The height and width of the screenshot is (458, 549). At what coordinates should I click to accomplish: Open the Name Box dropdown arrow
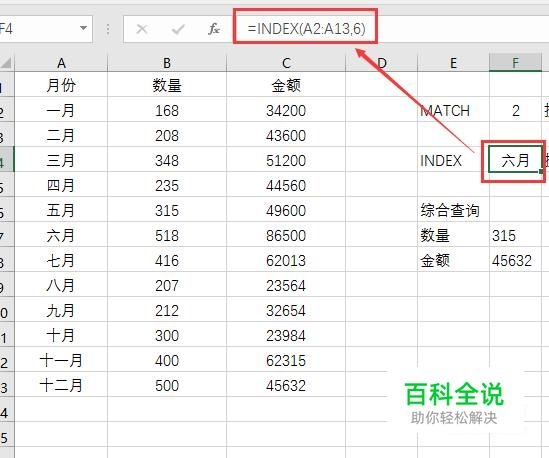[x=83, y=28]
